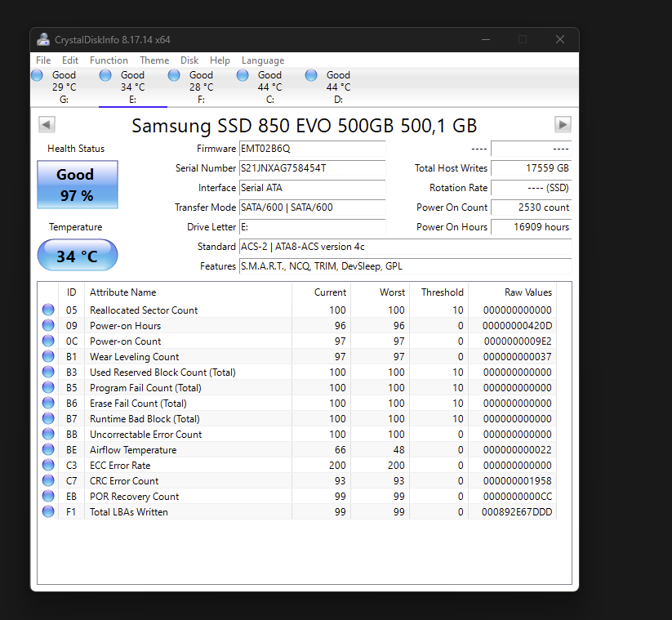Click the Transfer Mode field

point(313,207)
